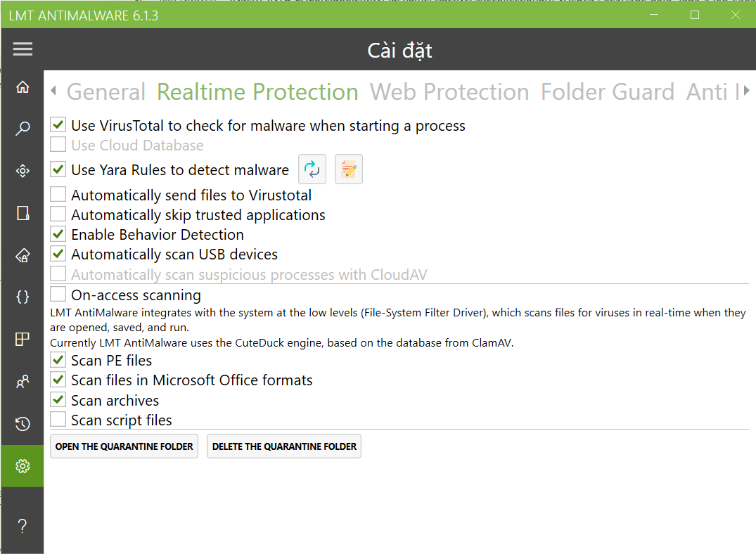Click the curly braces sidebar icon
756x554 pixels.
pyautogui.click(x=23, y=297)
